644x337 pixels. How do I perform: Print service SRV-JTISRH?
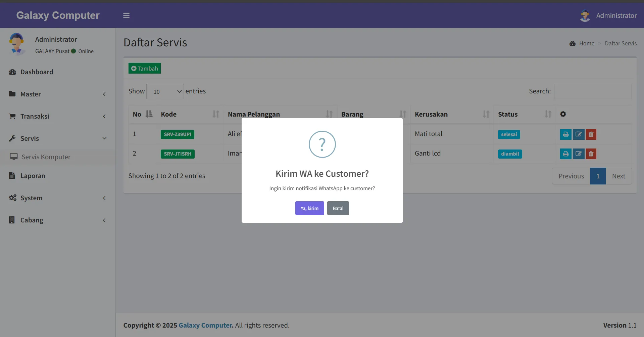click(x=565, y=154)
